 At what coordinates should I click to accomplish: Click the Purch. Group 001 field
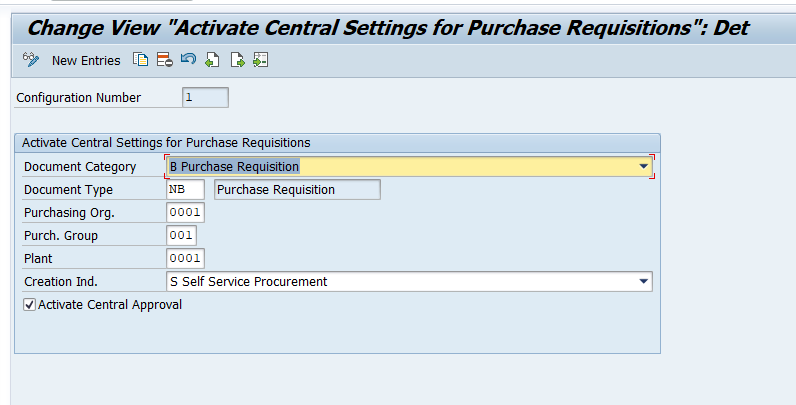pos(181,235)
